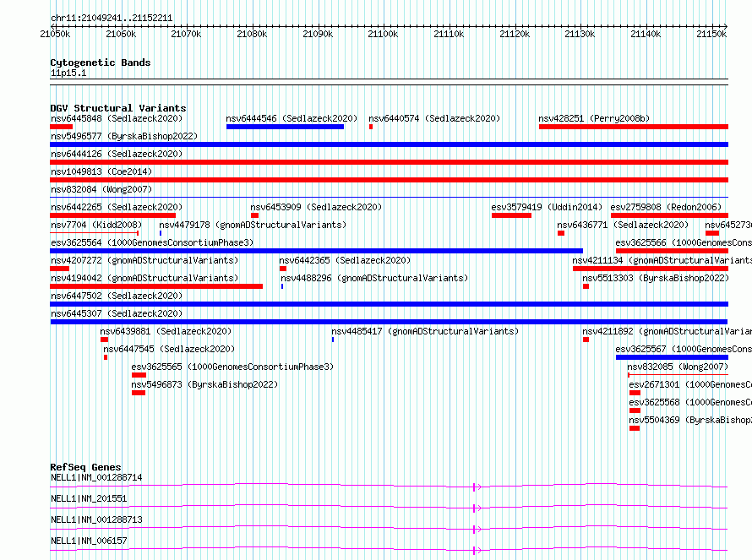The width and height of the screenshot is (752, 560).
Task: Click the chr11:21049241..21152211 region label
Action: pos(112,19)
